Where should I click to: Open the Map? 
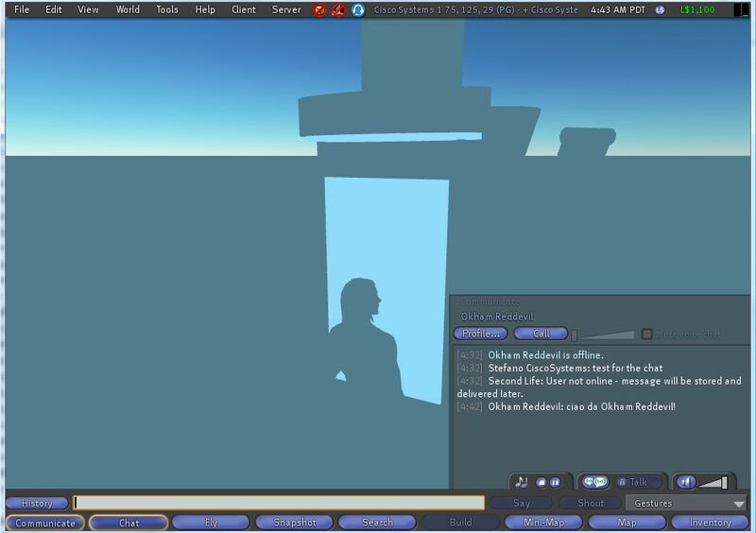(x=627, y=523)
